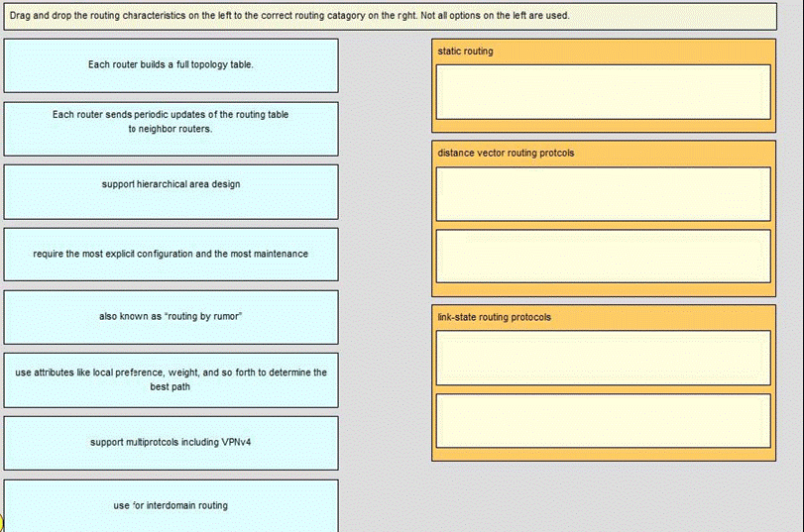Click the 'static routing' category label
The height and width of the screenshot is (532, 804).
(x=465, y=52)
